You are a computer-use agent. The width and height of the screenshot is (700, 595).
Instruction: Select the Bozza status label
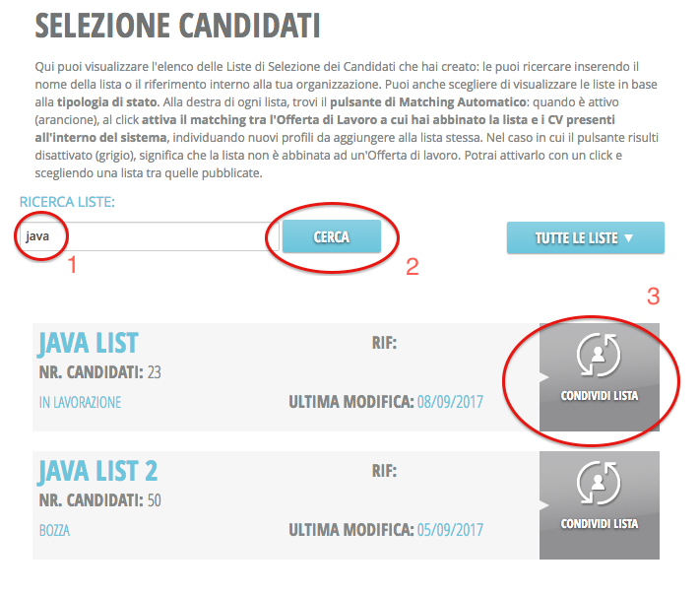(53, 530)
